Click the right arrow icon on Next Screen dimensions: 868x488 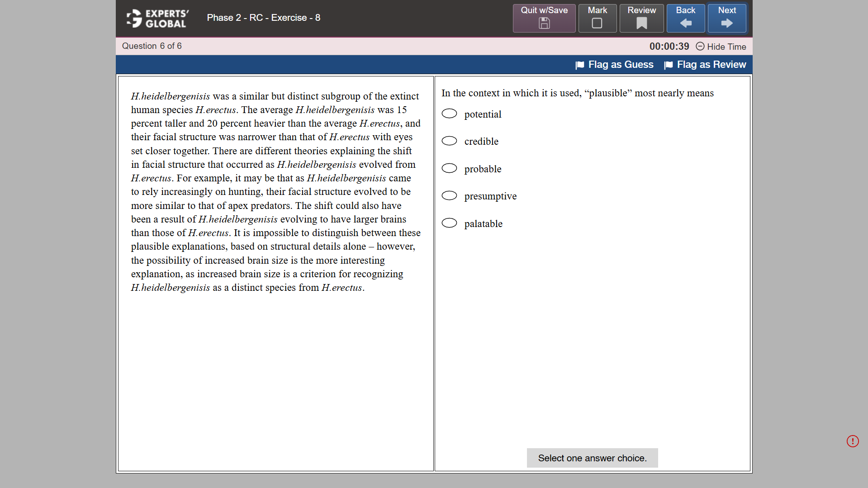click(x=726, y=23)
